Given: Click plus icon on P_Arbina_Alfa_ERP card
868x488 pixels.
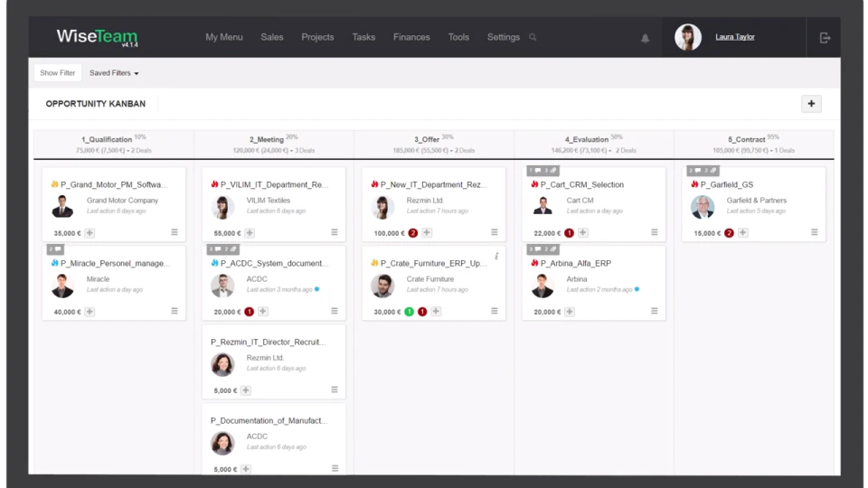Looking at the screenshot, I should click(x=569, y=312).
